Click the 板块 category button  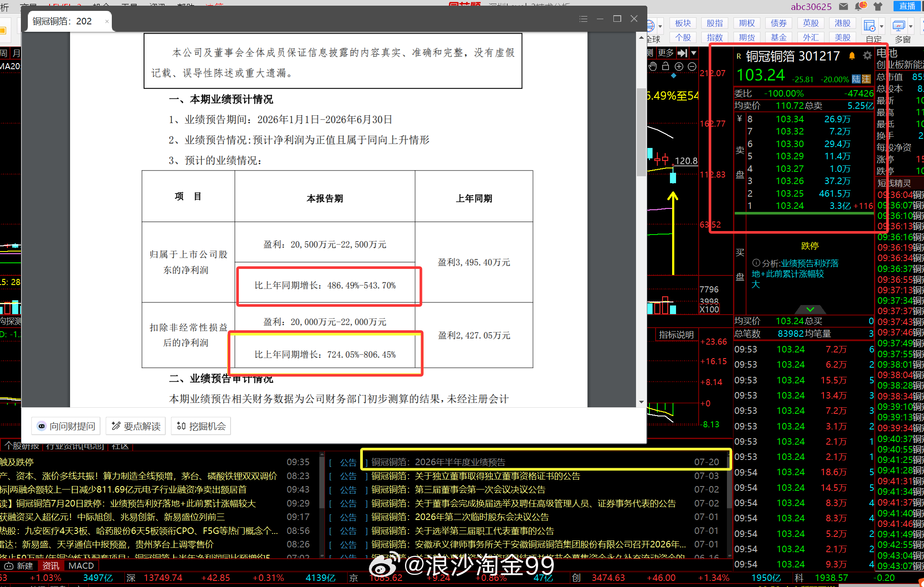coord(683,23)
